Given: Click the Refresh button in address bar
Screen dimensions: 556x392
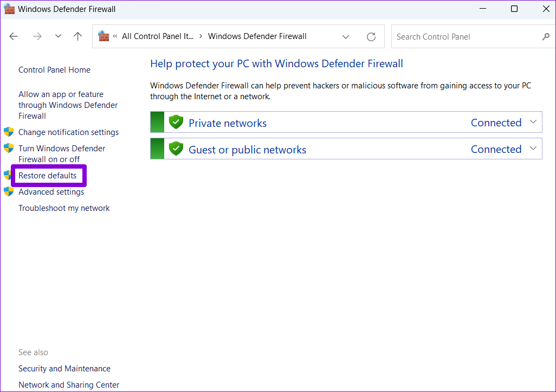Looking at the screenshot, I should pos(371,36).
